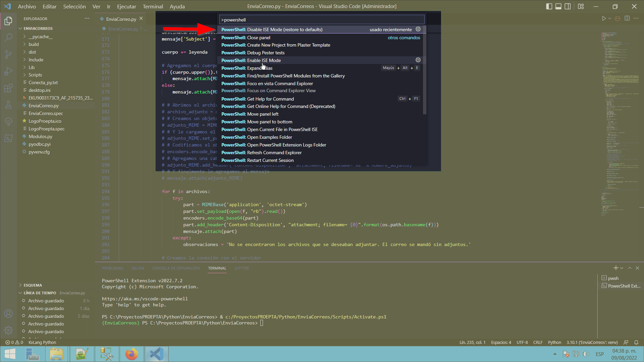Toggle secondary side bar layout button
The width and height of the screenshot is (644, 362).
[x=568, y=6]
